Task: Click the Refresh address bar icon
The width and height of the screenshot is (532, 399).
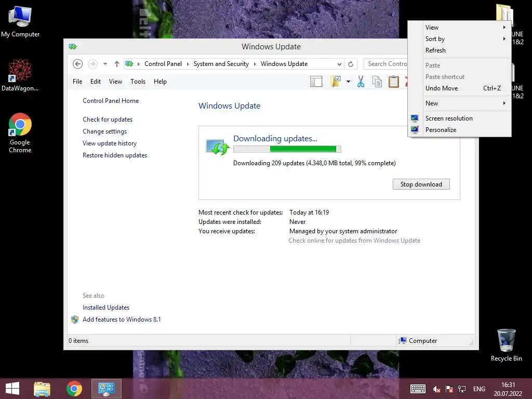Action: coord(351,64)
